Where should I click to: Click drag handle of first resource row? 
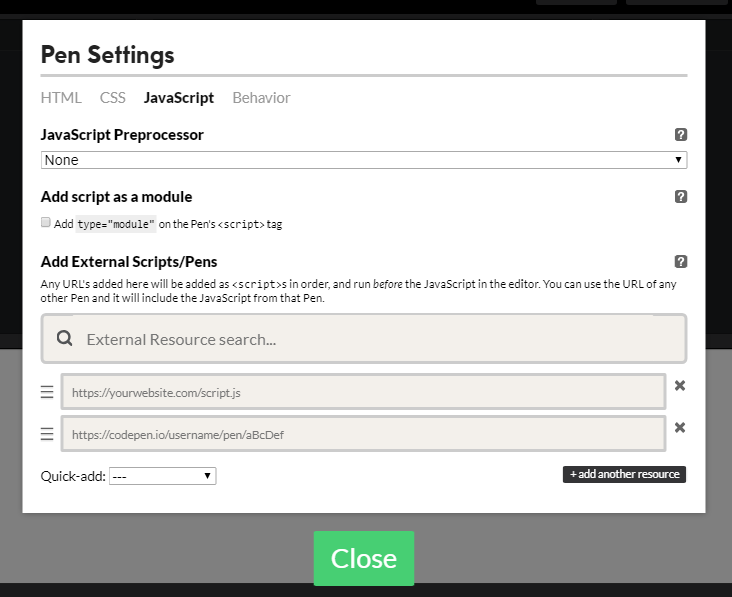pos(47,392)
